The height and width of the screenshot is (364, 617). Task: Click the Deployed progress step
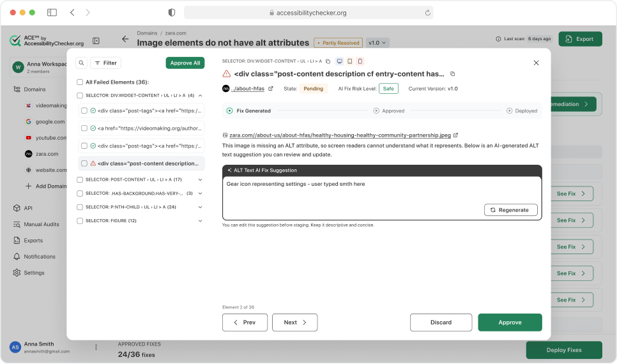[522, 111]
